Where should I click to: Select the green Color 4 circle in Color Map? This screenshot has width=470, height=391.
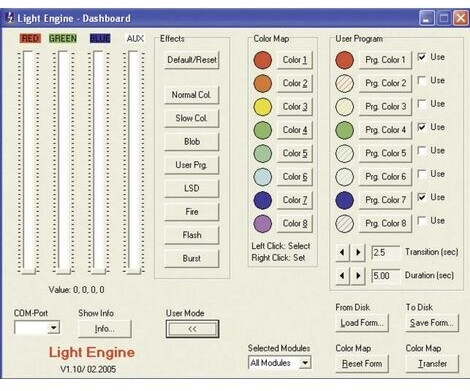[263, 130]
